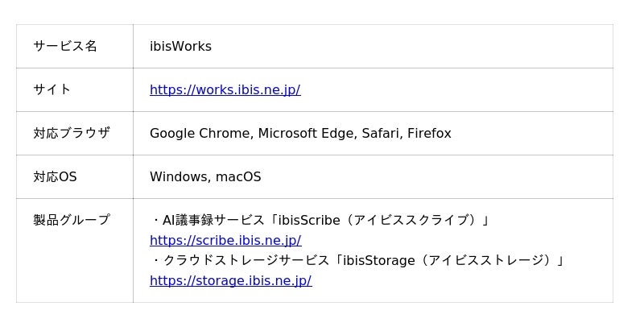Click the macOS text
This screenshot has width=644, height=327.
click(238, 176)
